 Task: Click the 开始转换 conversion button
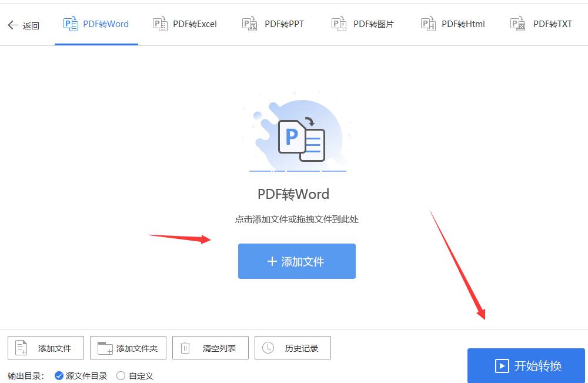[526, 365]
